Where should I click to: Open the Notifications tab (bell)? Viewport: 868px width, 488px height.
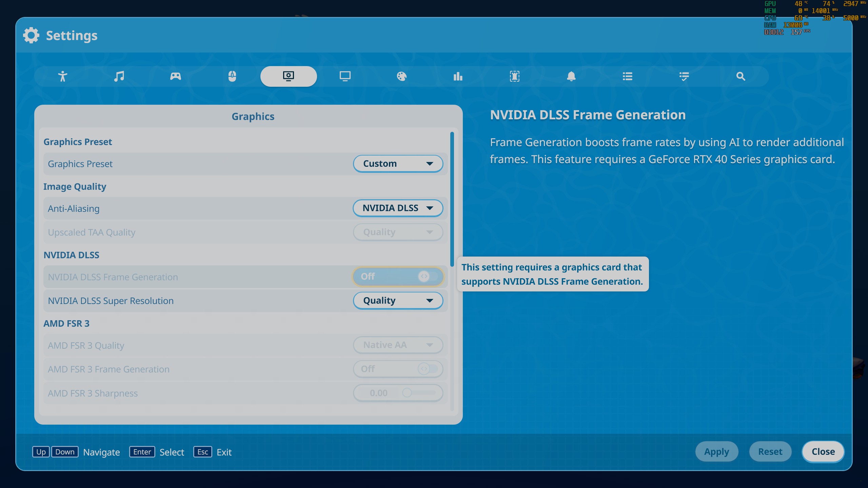(571, 76)
